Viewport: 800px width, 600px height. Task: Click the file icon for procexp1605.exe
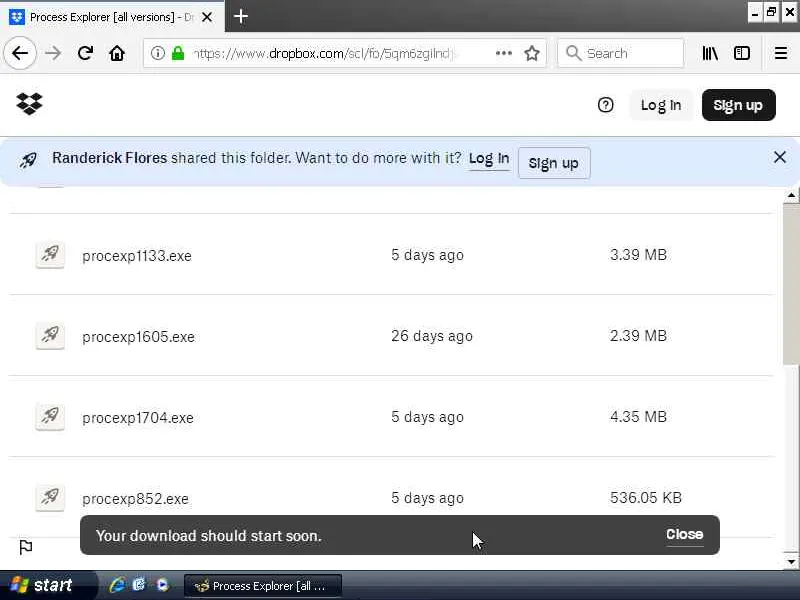(x=50, y=335)
